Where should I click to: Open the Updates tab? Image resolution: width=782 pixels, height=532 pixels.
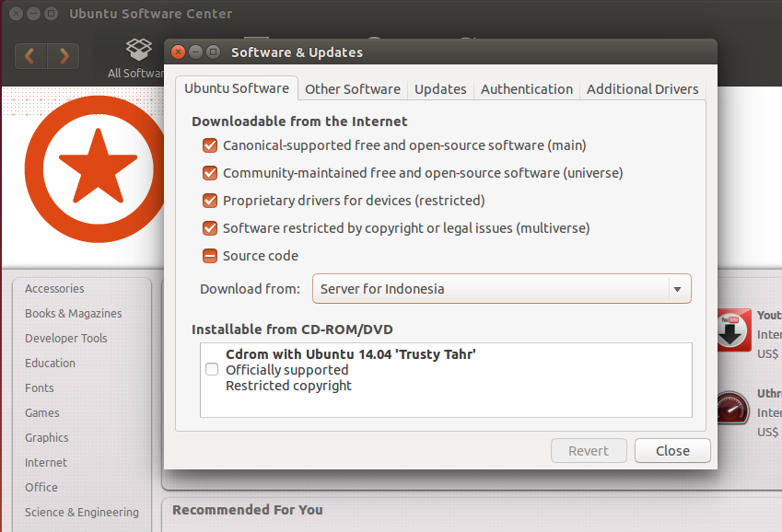(440, 89)
